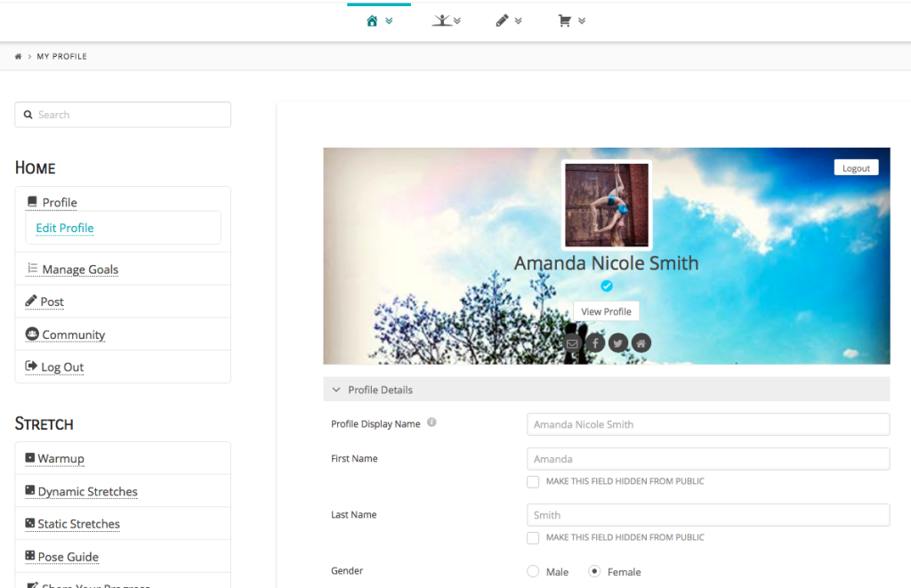Screen dimensions: 911x588
Task: Select Log Out in the sidebar
Action: (62, 367)
